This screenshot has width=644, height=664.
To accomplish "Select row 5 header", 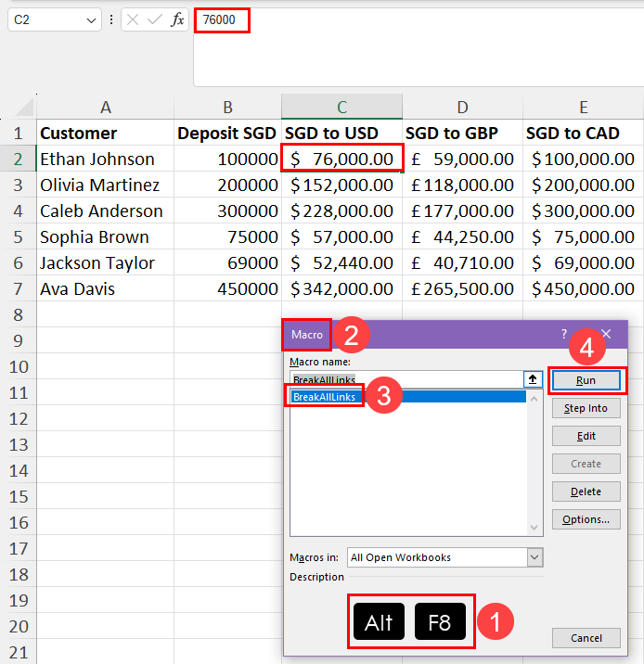I will [18, 237].
